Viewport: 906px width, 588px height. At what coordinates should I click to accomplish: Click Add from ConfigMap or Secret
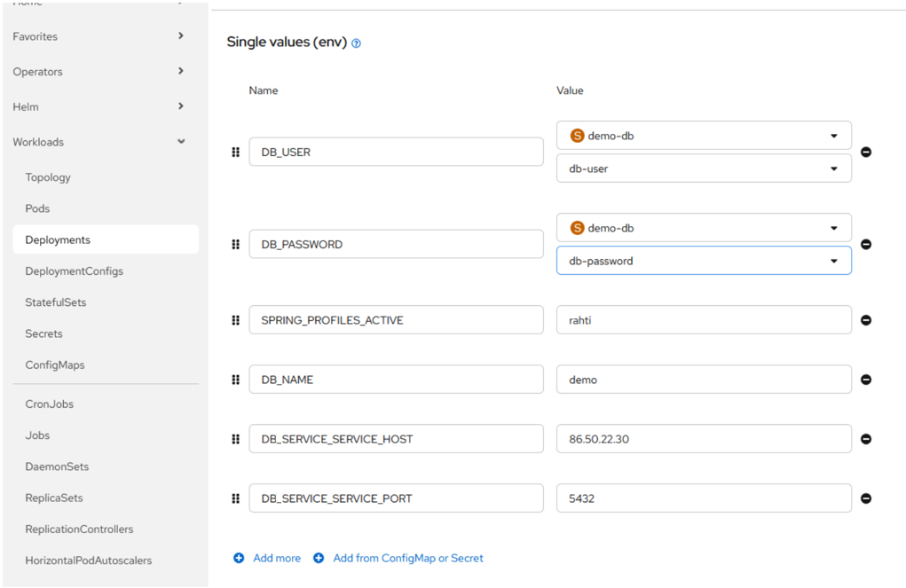point(399,558)
